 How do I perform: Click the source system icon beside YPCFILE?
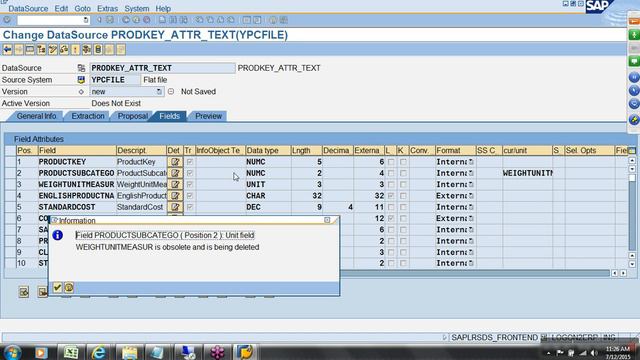(81, 80)
